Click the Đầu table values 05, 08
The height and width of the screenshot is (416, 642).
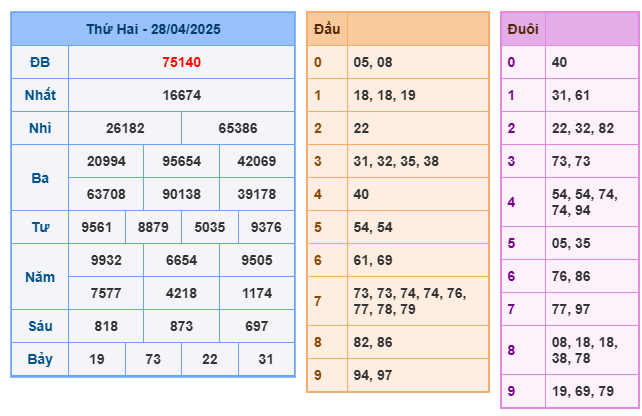[x=373, y=62]
